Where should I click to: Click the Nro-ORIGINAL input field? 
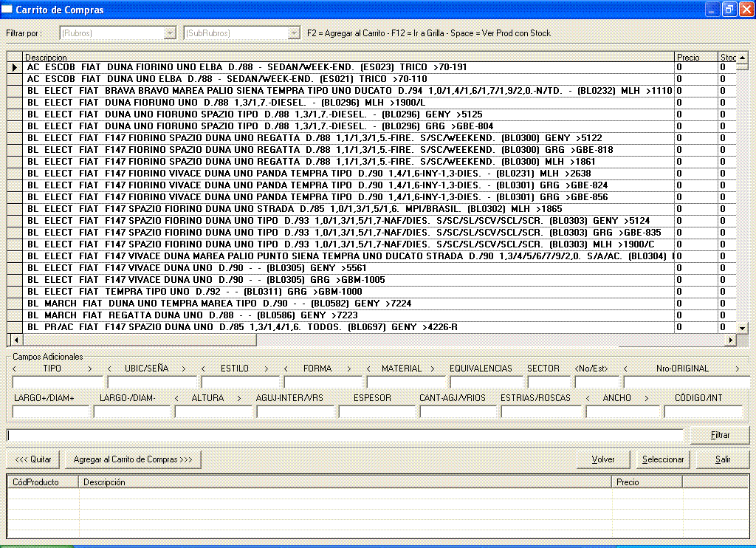[x=686, y=383]
